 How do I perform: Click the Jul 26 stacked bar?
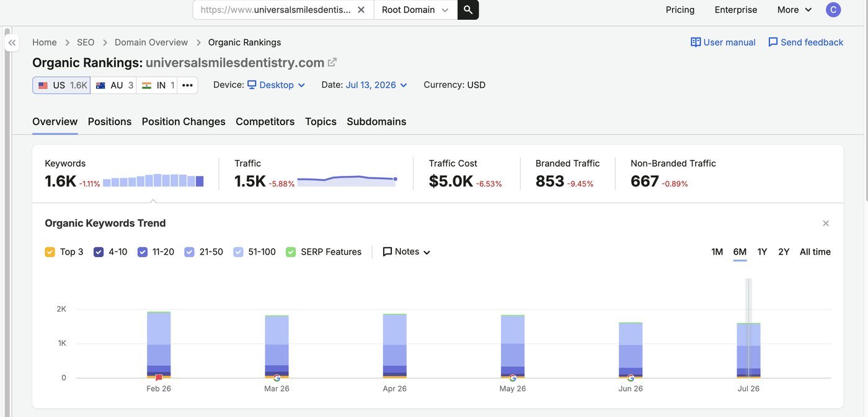748,350
